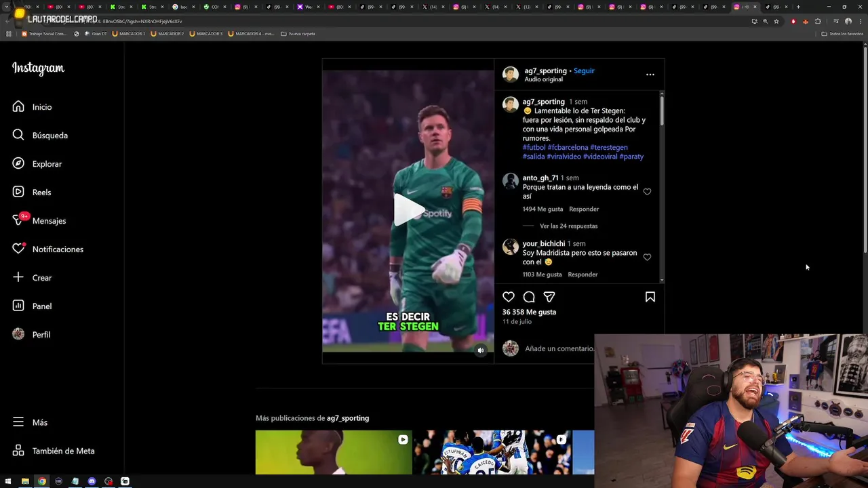Open the Caicedo football thumbnail post

point(492,452)
